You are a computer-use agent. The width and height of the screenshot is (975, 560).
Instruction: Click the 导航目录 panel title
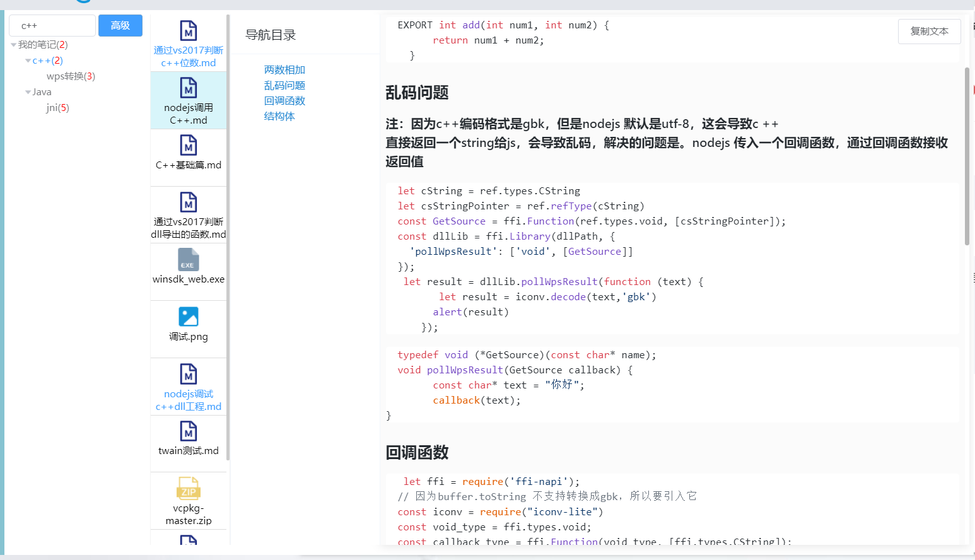click(x=271, y=35)
